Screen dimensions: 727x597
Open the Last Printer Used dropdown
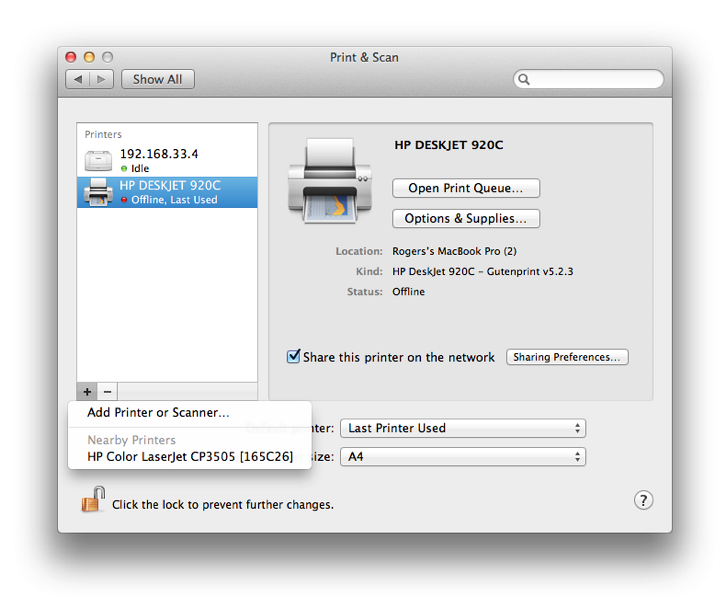click(463, 428)
